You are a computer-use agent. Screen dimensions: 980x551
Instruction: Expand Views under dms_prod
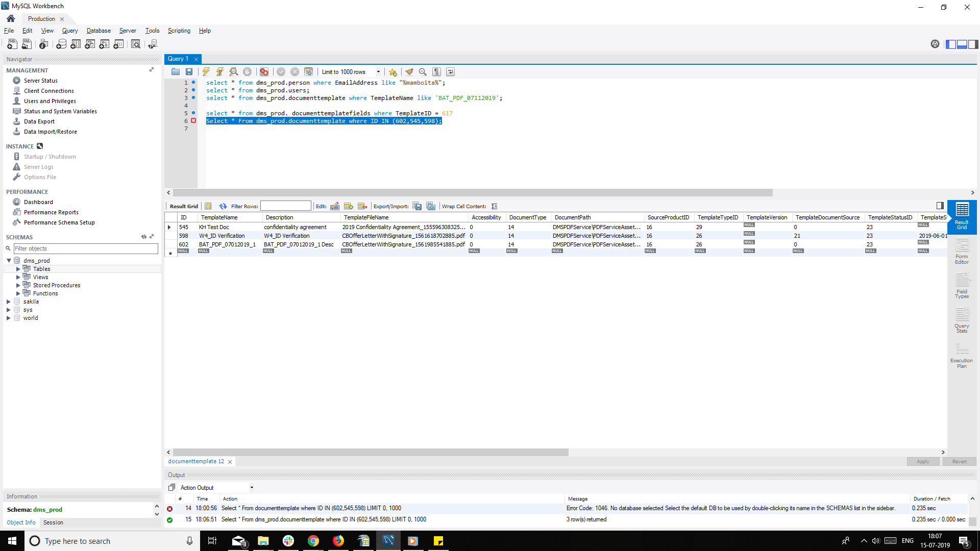tap(18, 277)
